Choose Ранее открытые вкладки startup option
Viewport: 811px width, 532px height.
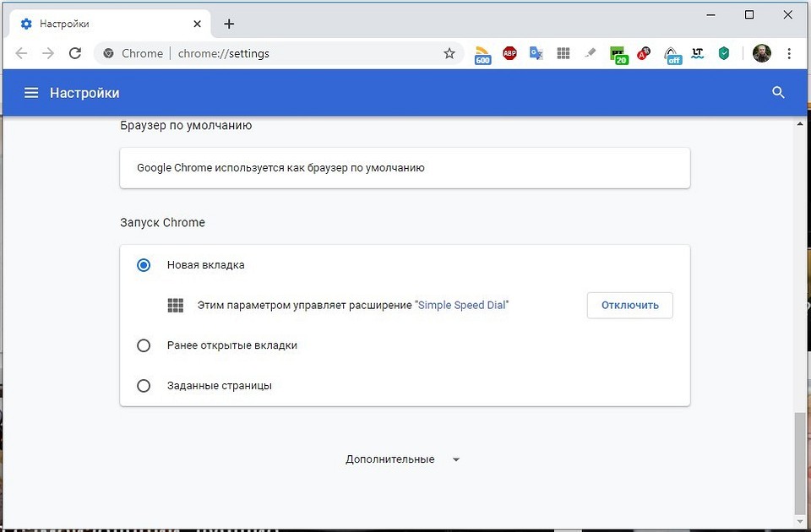coord(144,345)
